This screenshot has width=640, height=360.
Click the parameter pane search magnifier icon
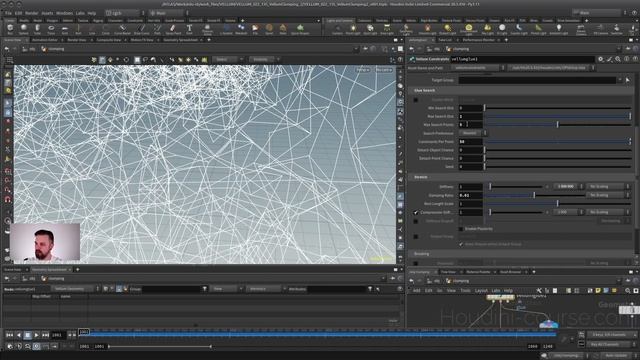(x=618, y=59)
